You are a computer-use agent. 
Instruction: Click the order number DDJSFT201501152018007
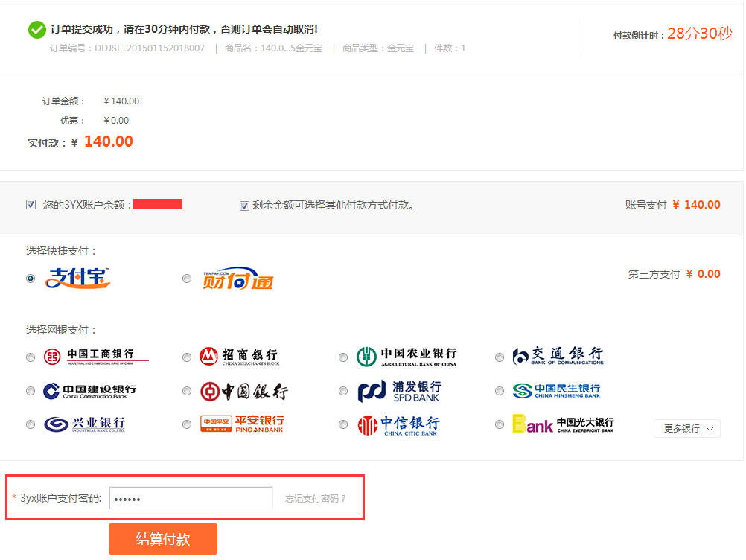click(x=150, y=48)
